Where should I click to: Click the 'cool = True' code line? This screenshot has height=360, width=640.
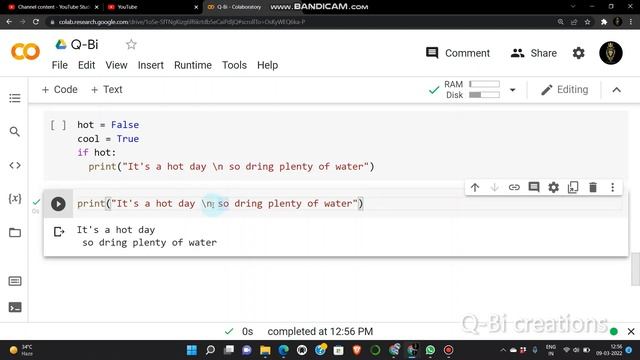tap(108, 139)
